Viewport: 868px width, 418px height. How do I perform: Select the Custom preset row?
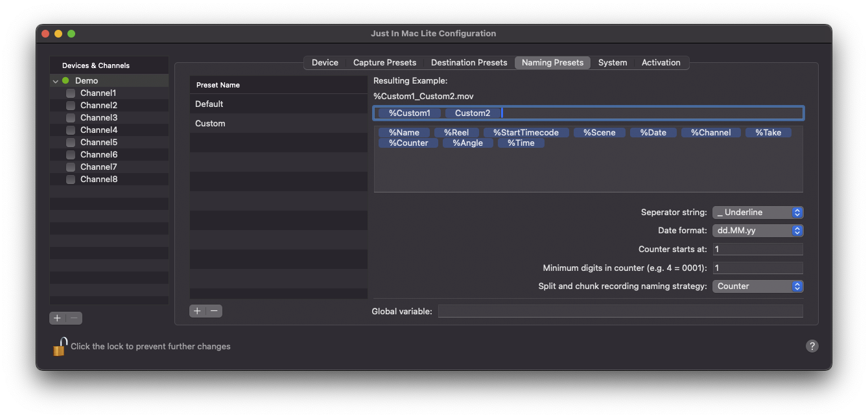pyautogui.click(x=279, y=123)
